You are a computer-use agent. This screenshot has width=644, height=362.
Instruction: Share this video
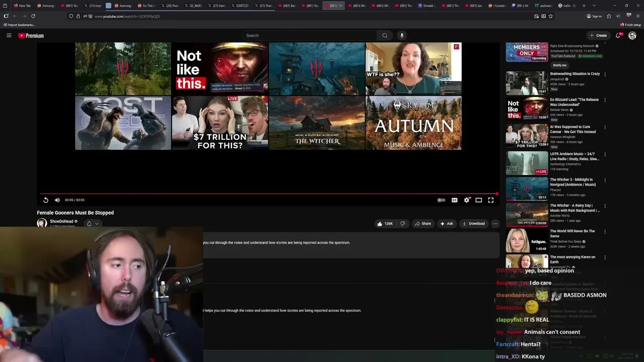tap(423, 224)
